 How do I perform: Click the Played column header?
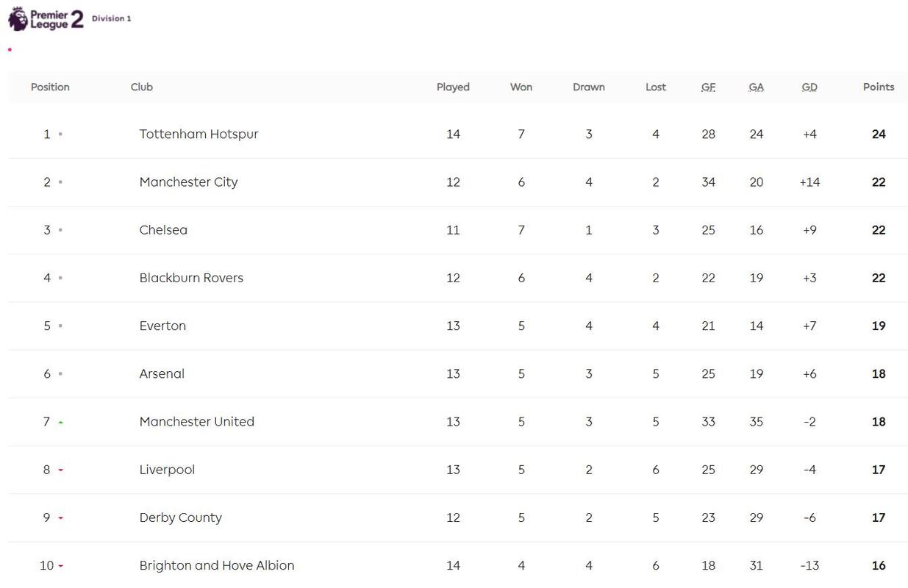(x=453, y=87)
